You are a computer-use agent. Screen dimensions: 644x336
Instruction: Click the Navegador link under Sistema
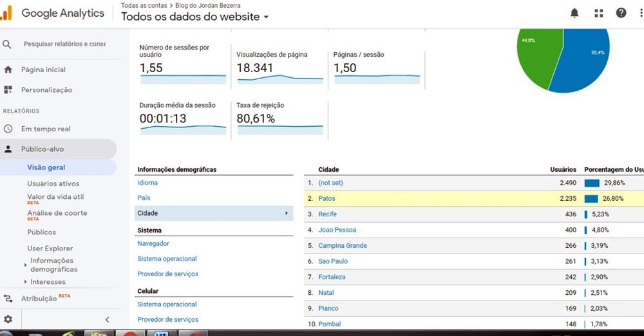point(153,243)
